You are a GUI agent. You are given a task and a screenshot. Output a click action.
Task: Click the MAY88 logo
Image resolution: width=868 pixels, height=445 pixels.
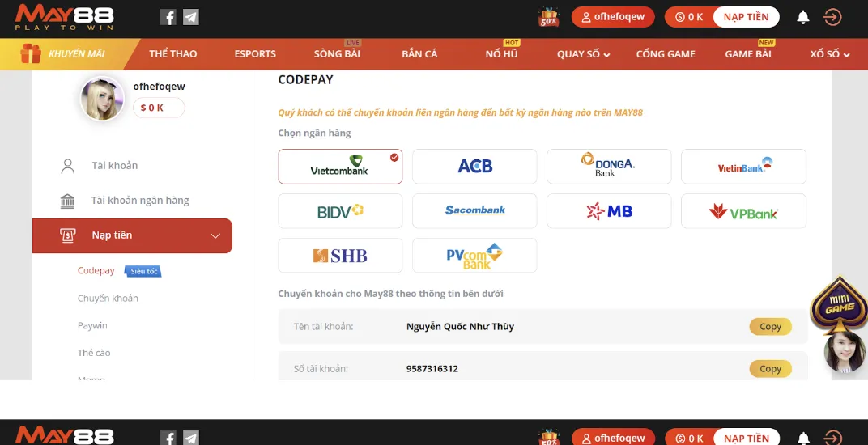coord(65,17)
